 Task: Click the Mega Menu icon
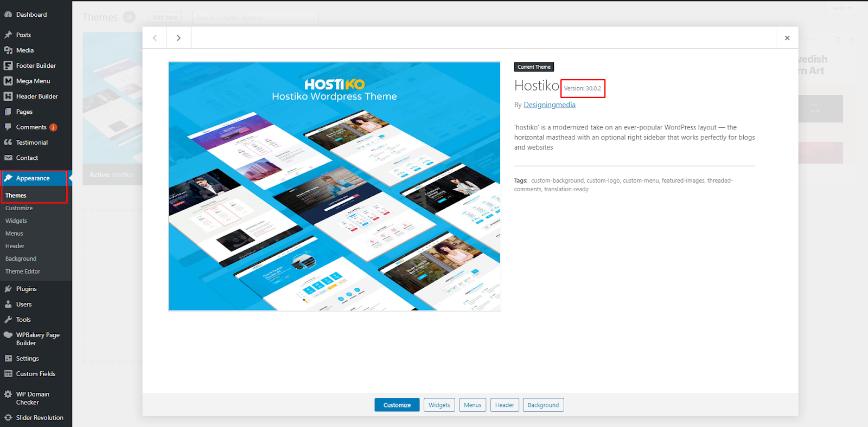(x=8, y=81)
